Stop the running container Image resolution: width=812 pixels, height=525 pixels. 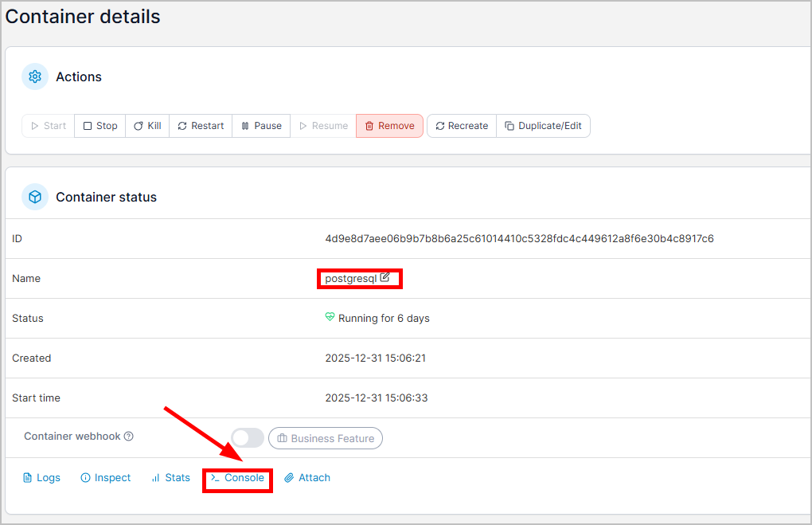(x=100, y=126)
